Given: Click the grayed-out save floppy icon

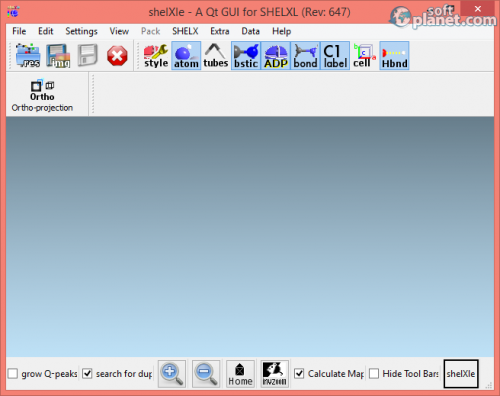Looking at the screenshot, I should 88,56.
